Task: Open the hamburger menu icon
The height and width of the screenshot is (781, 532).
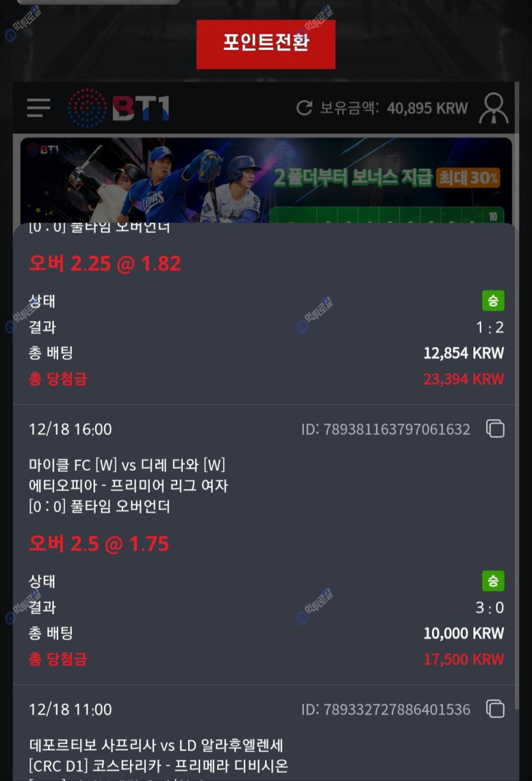Action: point(38,108)
